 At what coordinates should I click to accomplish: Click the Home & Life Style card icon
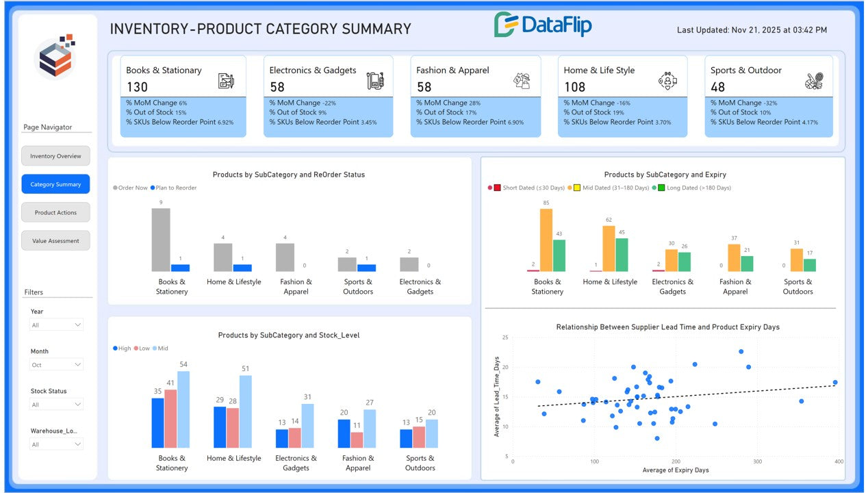point(667,81)
